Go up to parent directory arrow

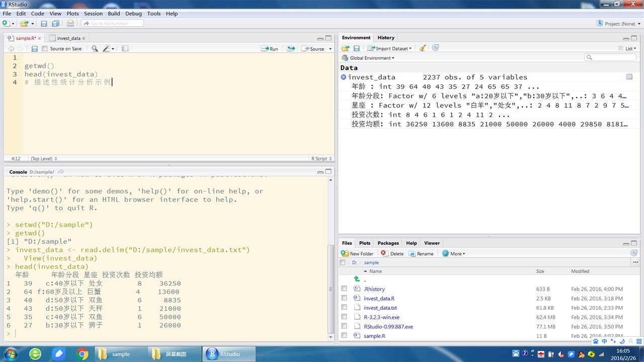357,279
